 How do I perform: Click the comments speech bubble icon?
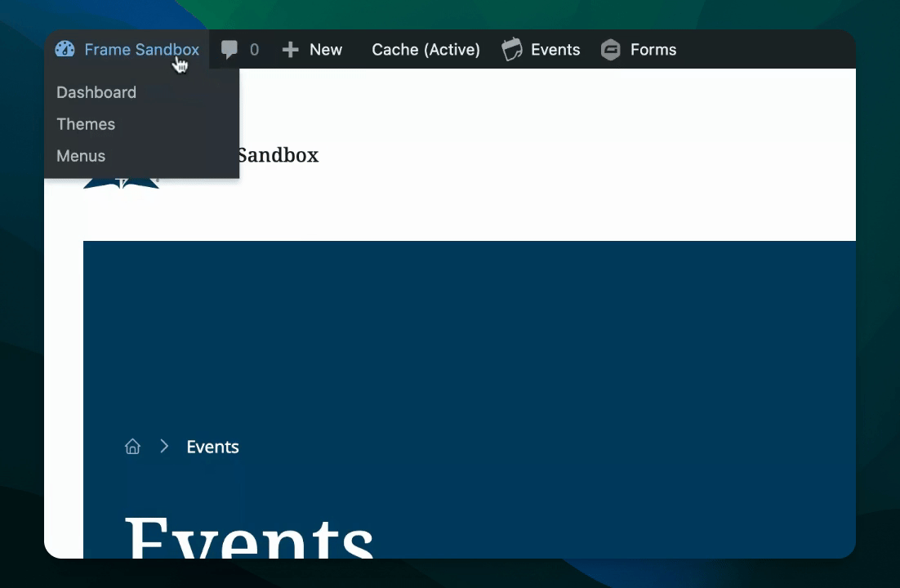tap(229, 50)
